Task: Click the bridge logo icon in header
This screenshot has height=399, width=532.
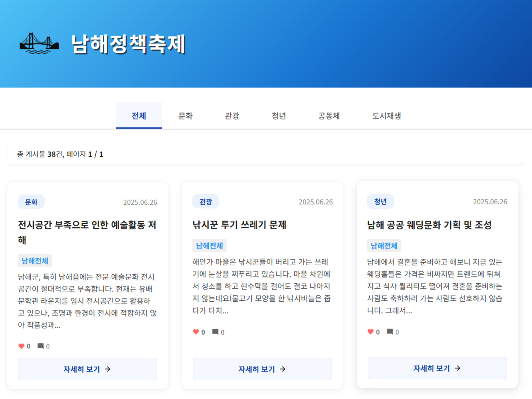Action: pyautogui.click(x=39, y=43)
